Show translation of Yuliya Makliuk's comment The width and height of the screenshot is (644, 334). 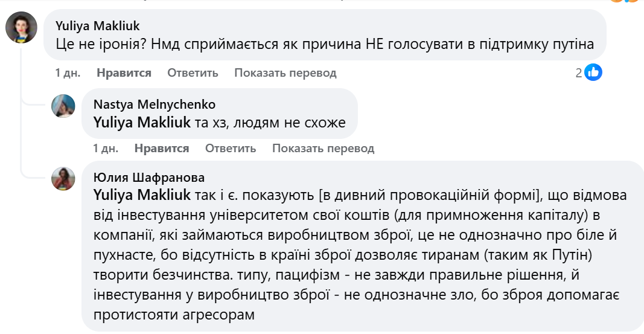click(285, 73)
